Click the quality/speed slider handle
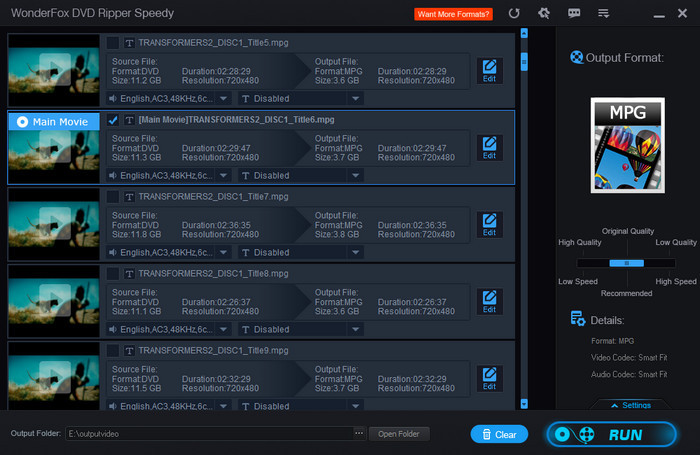This screenshot has height=455, width=700. click(x=626, y=263)
